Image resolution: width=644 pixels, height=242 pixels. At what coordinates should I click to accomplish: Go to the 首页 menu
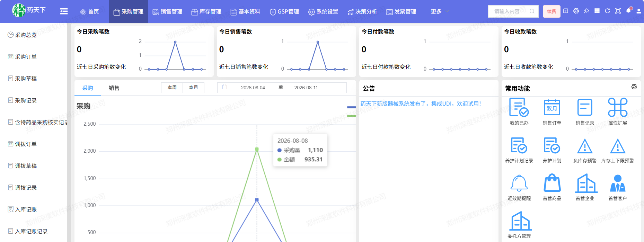[90, 11]
